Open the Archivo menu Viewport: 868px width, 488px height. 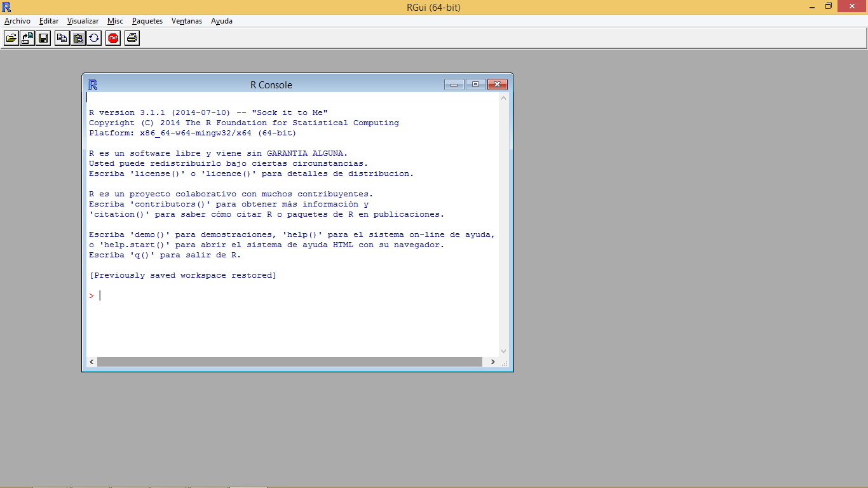click(x=17, y=21)
